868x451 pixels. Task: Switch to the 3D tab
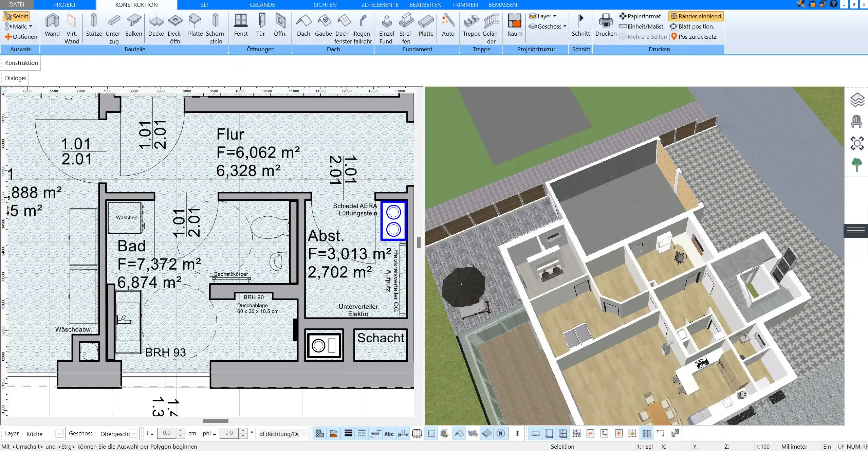click(204, 5)
